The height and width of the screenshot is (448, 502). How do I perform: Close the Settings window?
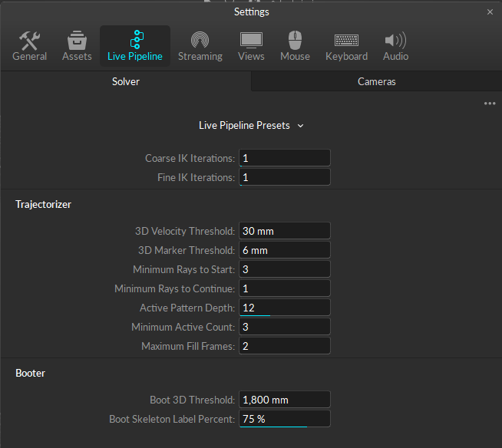tap(490, 12)
